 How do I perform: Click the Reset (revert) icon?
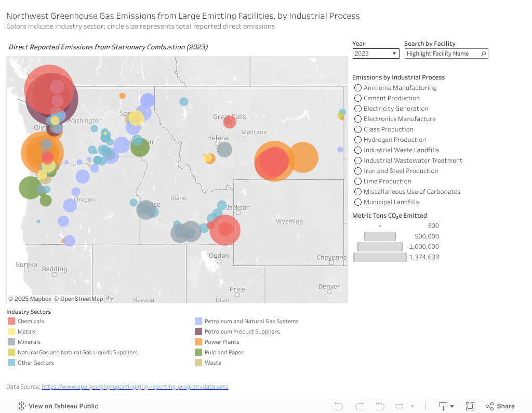tap(380, 406)
